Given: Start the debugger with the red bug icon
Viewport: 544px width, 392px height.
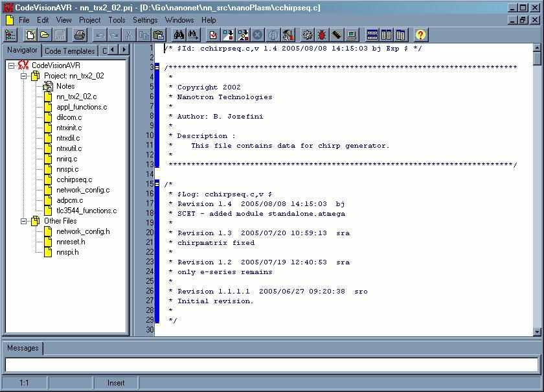Looking at the screenshot, I should point(322,35).
